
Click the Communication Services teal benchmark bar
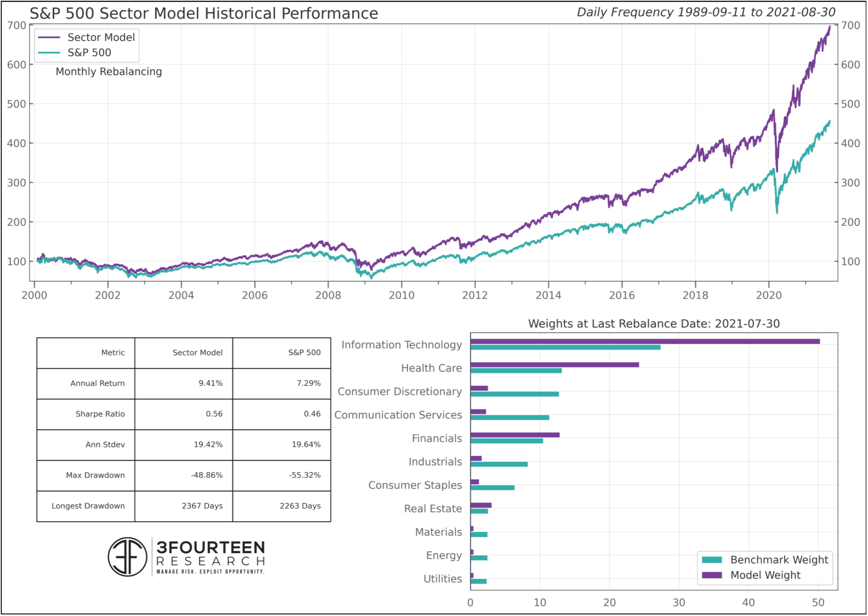[x=510, y=417]
